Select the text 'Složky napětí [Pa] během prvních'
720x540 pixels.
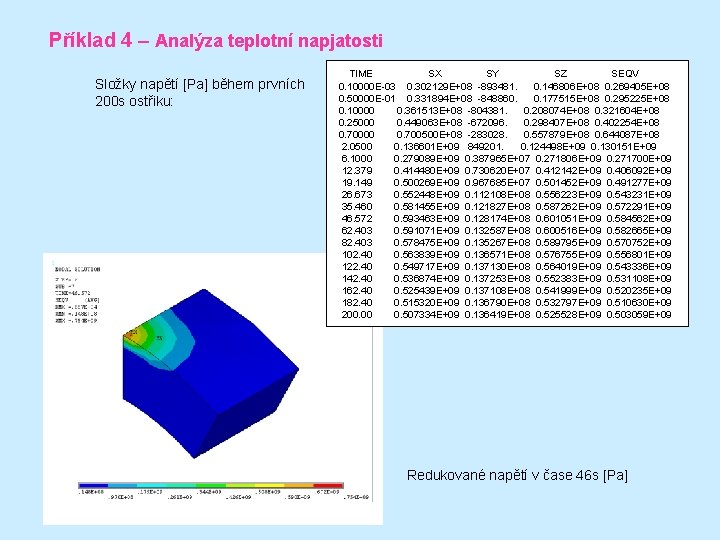(x=200, y=84)
